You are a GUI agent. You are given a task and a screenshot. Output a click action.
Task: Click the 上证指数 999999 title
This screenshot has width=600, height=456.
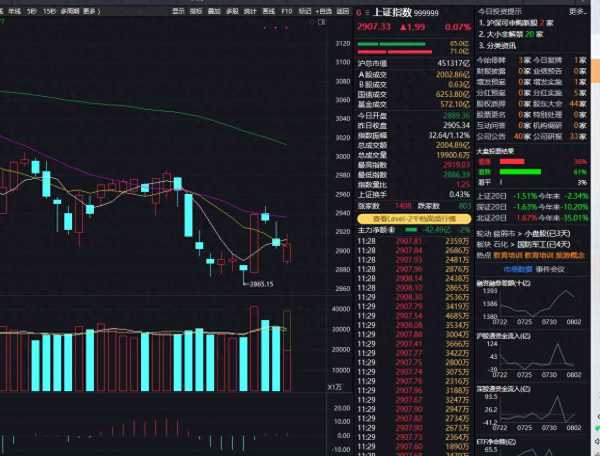[x=406, y=12]
